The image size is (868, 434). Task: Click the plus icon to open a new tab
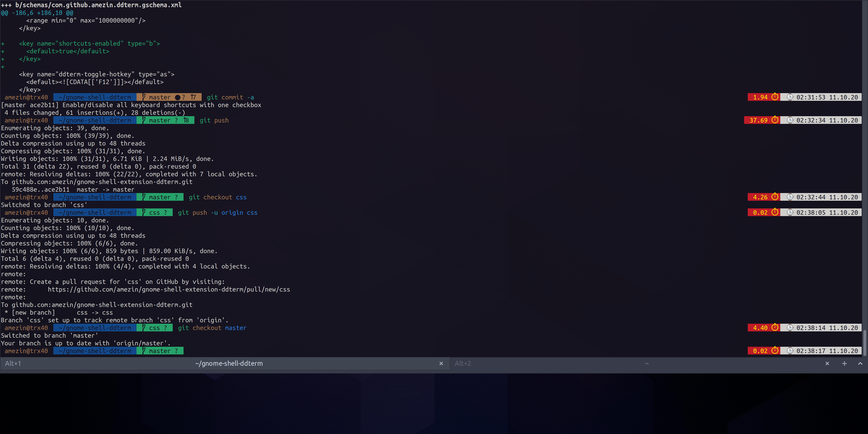(x=844, y=363)
